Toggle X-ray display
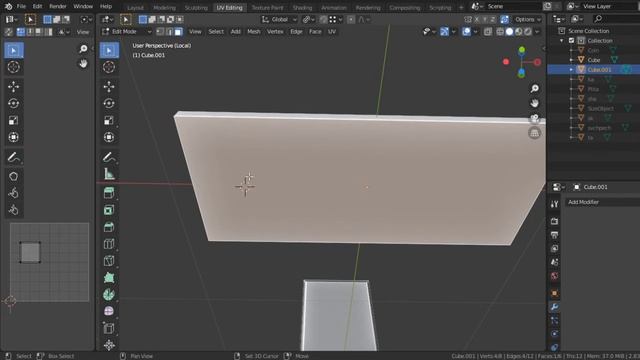 tap(488, 32)
